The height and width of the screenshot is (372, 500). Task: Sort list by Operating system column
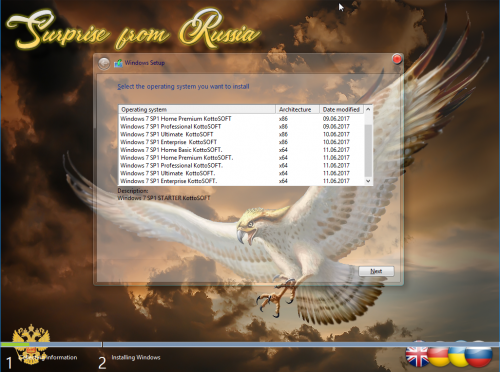pyautogui.click(x=197, y=109)
